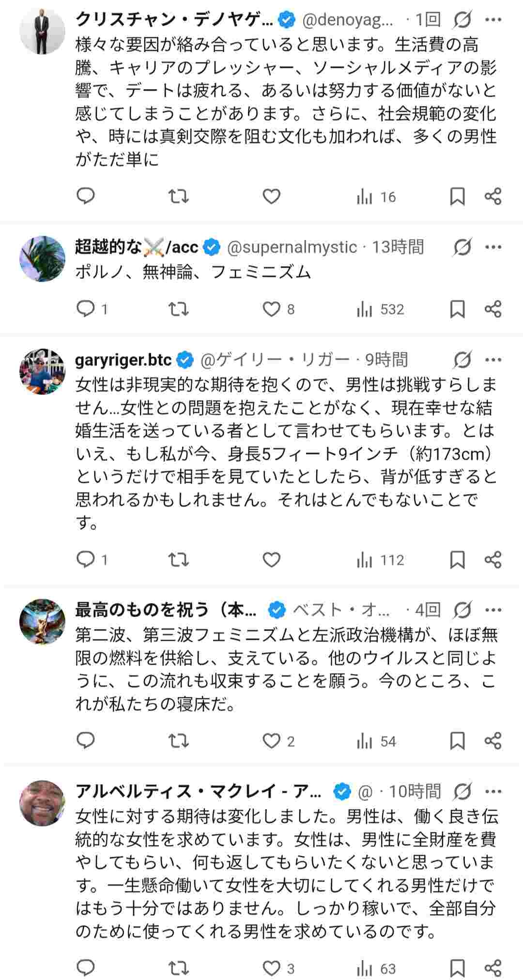Share the denoyag post
523x980 pixels.
point(493,196)
